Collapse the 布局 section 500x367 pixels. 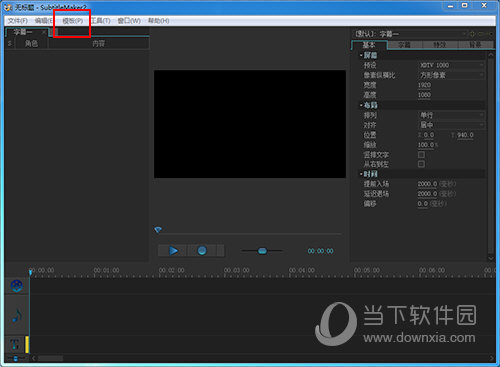[x=361, y=105]
